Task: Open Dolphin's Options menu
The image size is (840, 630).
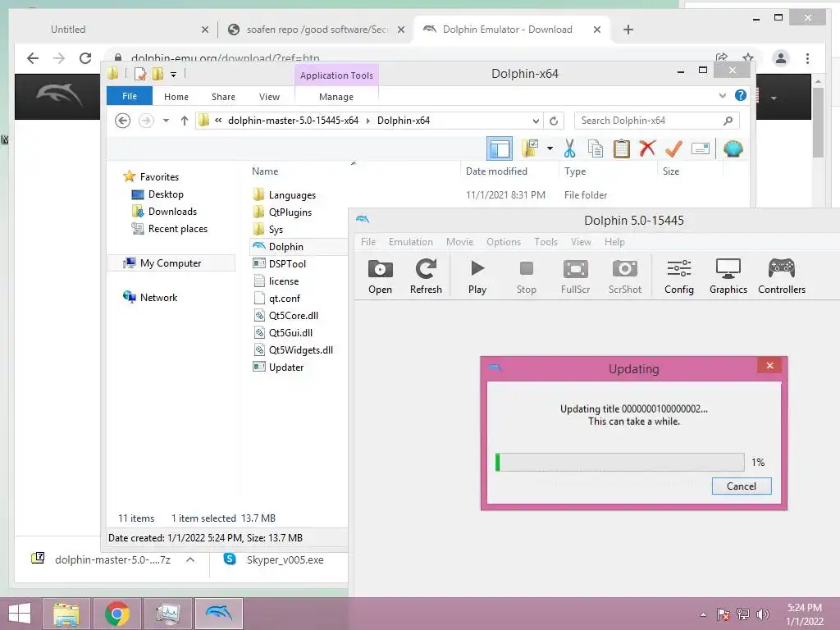Action: tap(504, 242)
